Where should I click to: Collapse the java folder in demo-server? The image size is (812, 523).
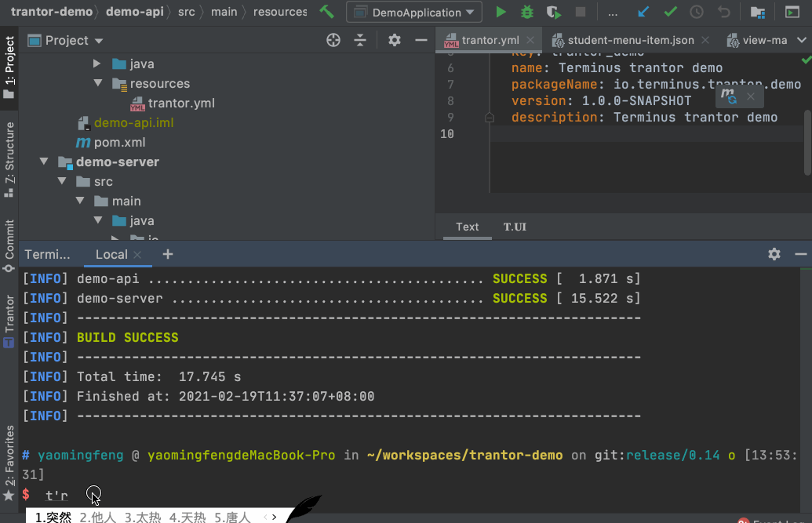[98, 220]
